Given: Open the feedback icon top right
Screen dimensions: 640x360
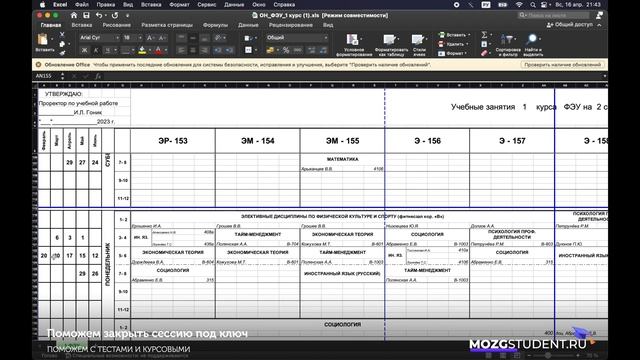Looking at the screenshot, I should (x=599, y=16).
